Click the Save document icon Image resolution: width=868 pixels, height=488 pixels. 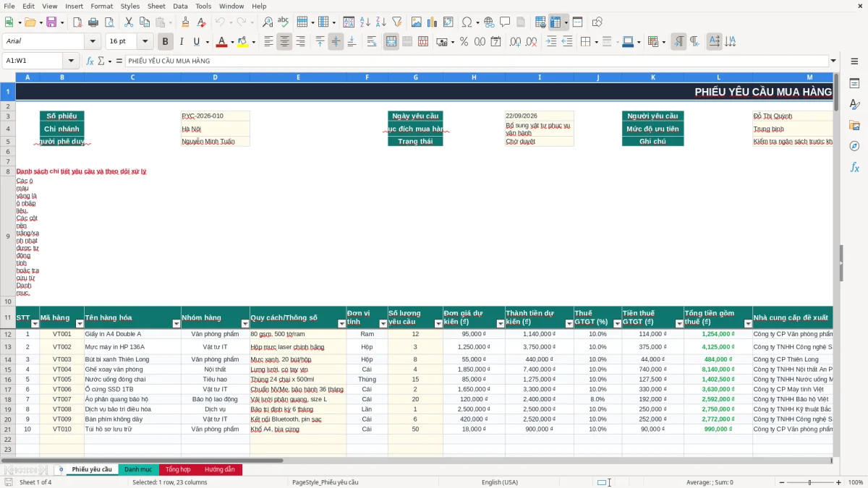pos(51,22)
